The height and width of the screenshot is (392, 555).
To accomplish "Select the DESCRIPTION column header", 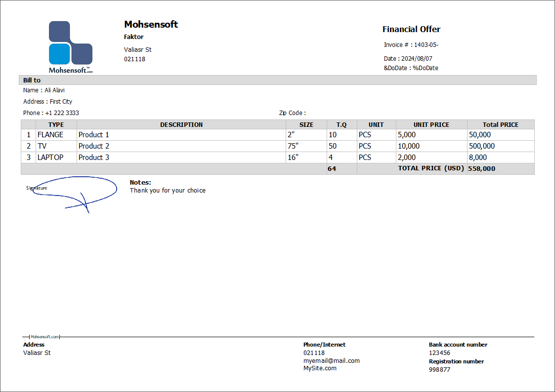I will tap(181, 124).
